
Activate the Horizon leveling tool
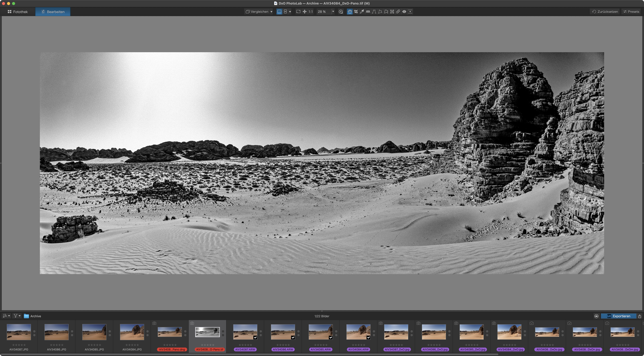(368, 11)
